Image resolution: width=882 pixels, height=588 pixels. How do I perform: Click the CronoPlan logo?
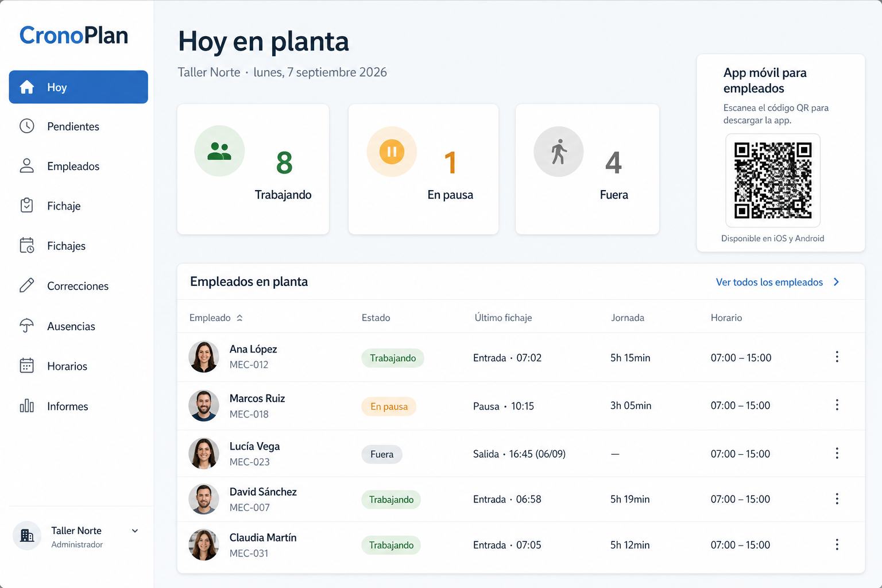pyautogui.click(x=74, y=36)
